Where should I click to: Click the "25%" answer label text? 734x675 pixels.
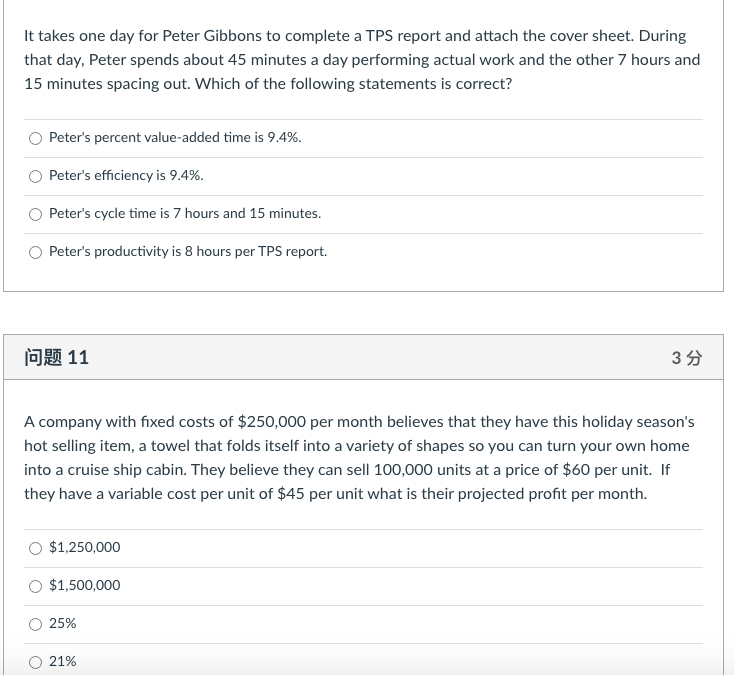pos(63,623)
